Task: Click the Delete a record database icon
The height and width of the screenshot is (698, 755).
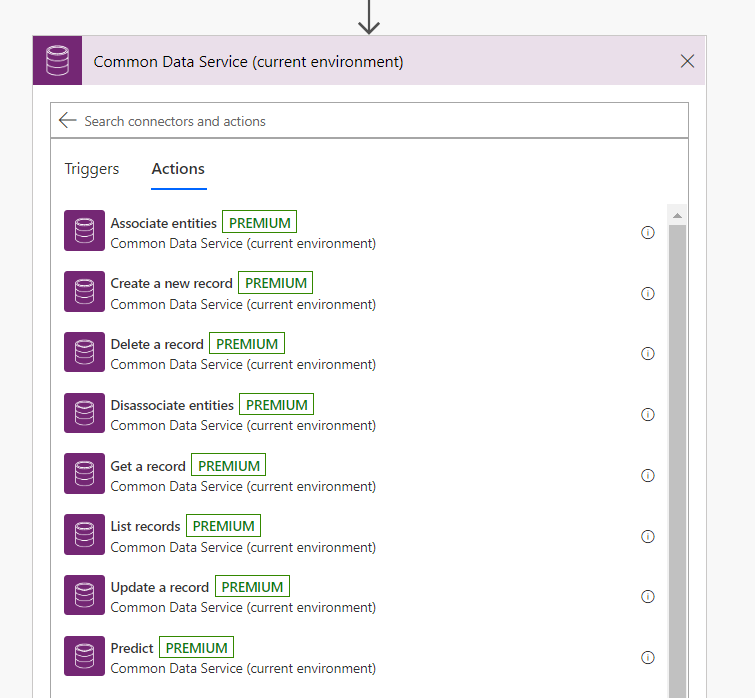Action: 84,352
